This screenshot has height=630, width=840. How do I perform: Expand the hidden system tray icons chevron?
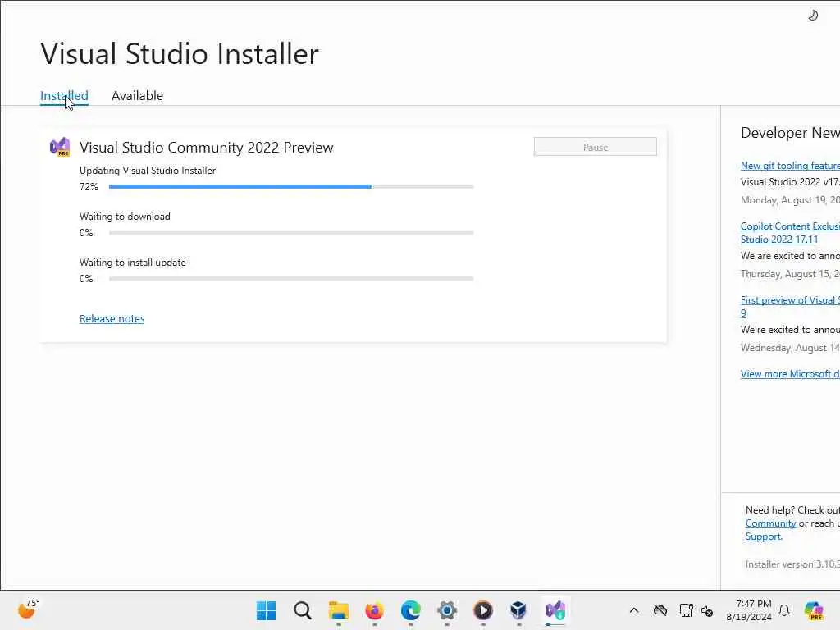click(x=634, y=610)
